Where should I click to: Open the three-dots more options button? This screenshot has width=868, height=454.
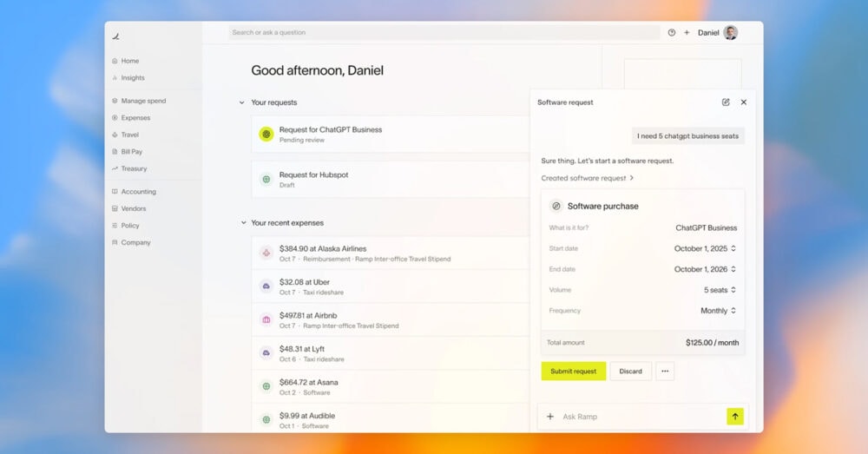(x=665, y=372)
